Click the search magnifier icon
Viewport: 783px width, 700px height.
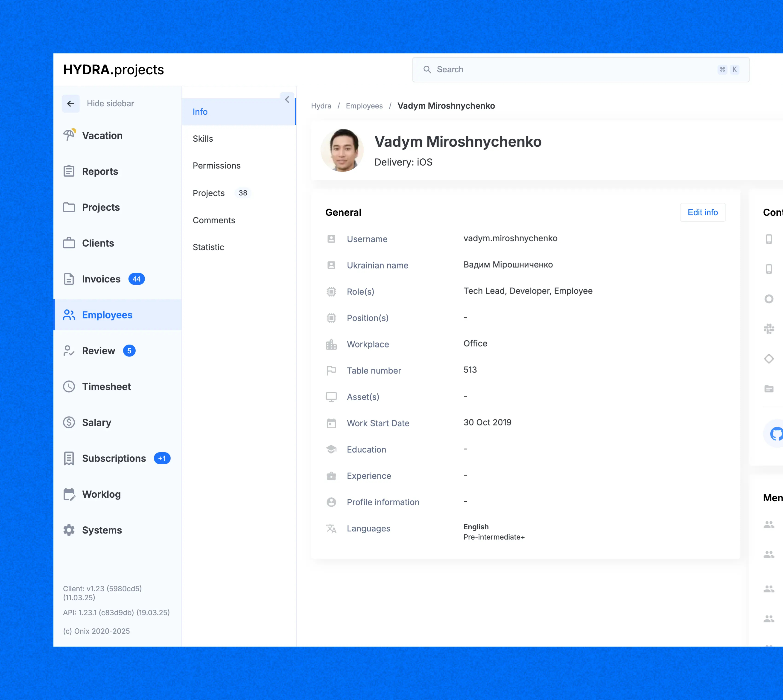point(427,70)
